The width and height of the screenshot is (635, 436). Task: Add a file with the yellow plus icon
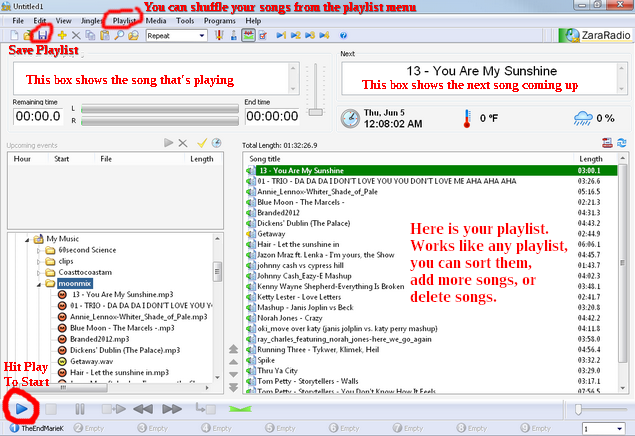62,35
